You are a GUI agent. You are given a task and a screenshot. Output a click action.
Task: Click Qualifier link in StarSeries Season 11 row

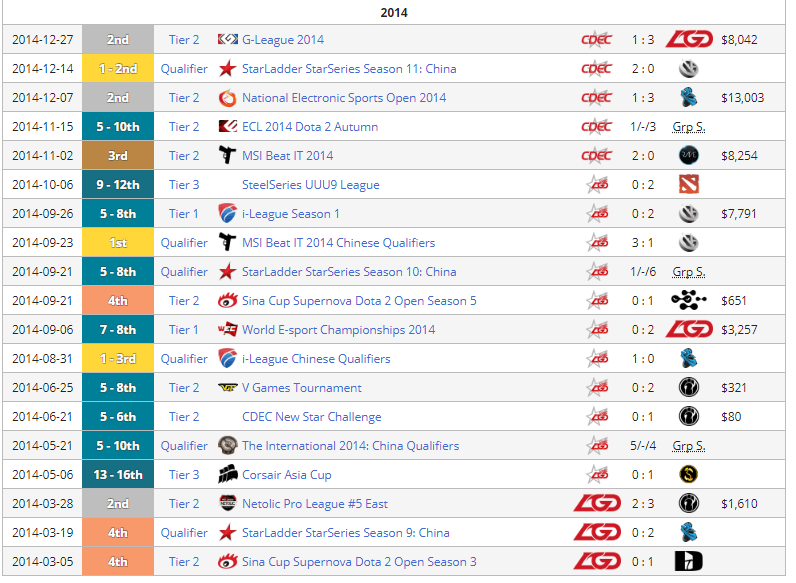coord(184,69)
